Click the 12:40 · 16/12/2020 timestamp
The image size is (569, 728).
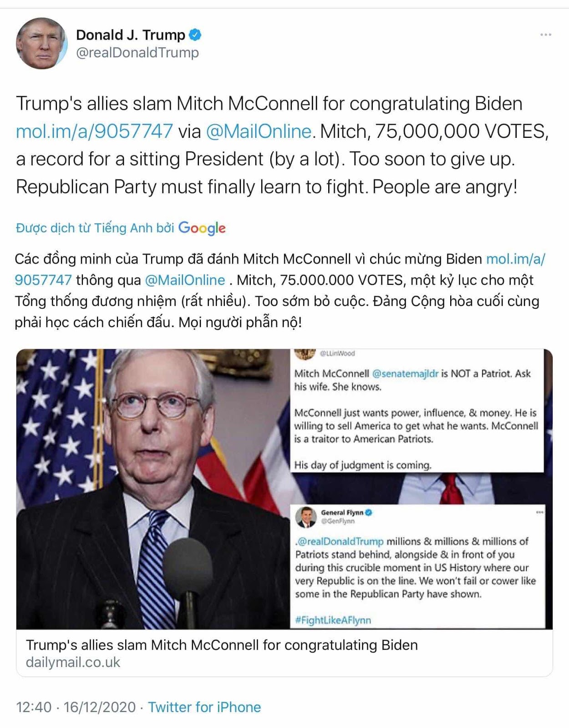[x=76, y=707]
